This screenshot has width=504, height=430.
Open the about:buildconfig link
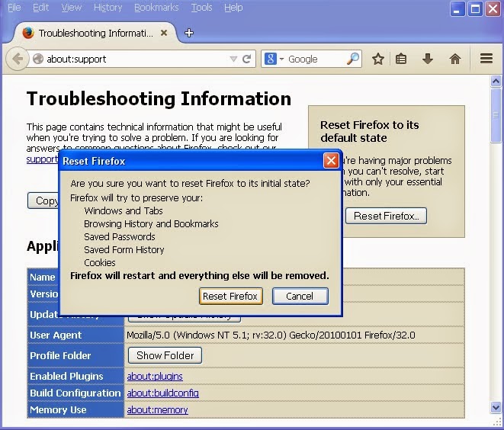pyautogui.click(x=163, y=393)
